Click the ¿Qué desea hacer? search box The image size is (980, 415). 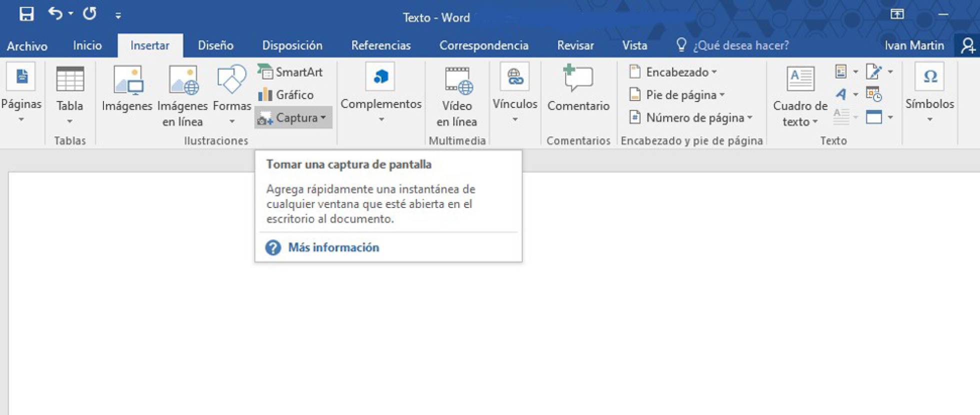click(732, 45)
